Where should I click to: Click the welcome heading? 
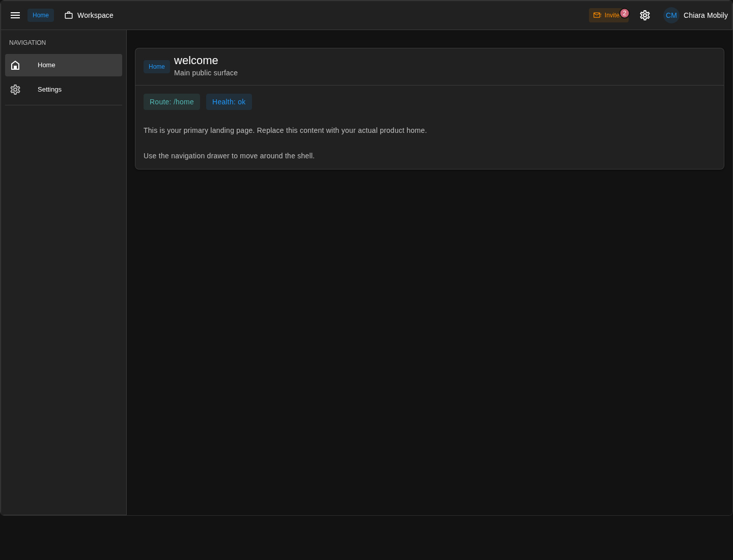pos(196,61)
